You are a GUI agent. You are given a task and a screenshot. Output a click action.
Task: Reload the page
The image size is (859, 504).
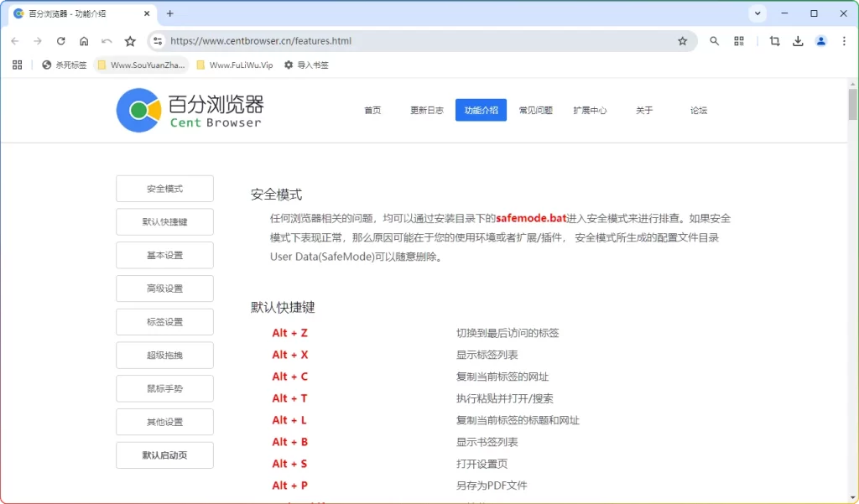60,41
